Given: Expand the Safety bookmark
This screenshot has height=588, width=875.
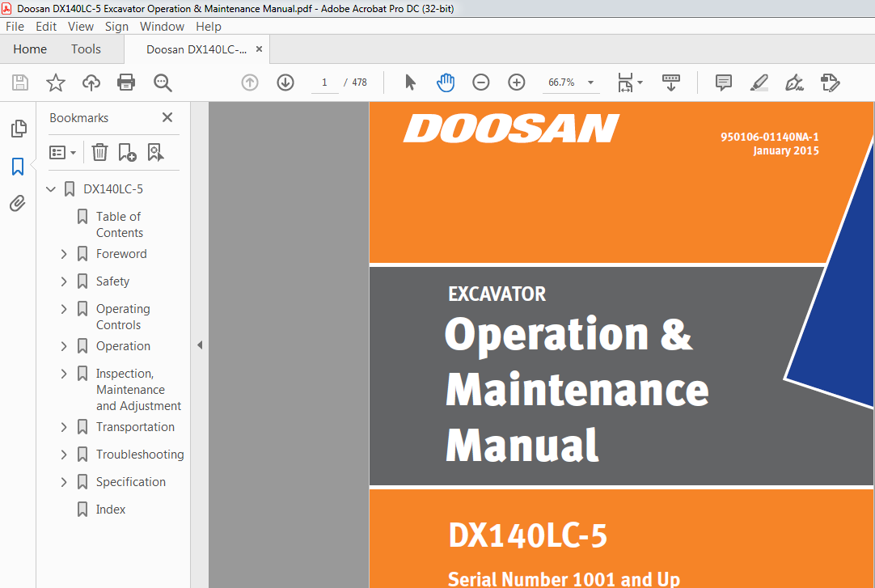Looking at the screenshot, I should coord(64,281).
